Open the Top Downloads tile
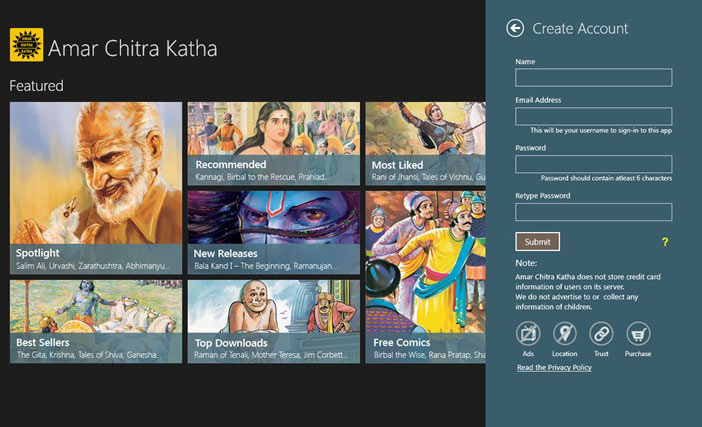702x427 pixels. point(274,321)
